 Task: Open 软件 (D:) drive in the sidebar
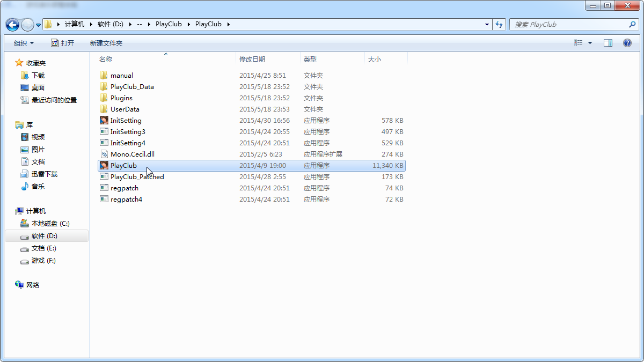pos(45,236)
